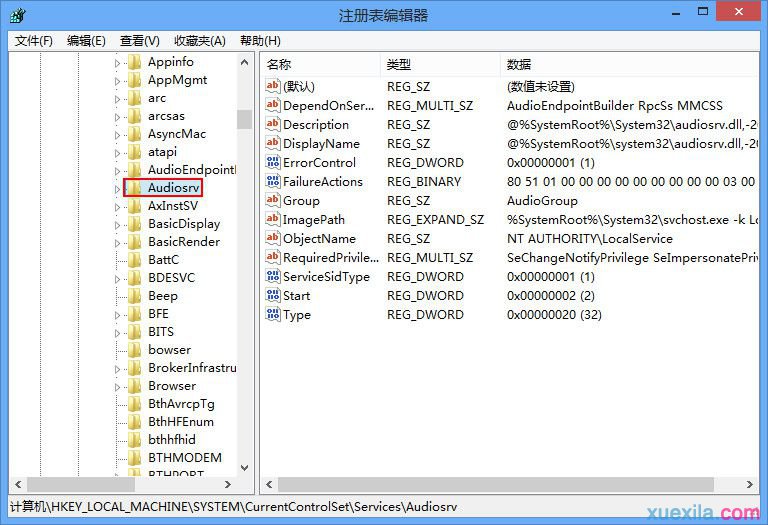This screenshot has width=768, height=525.
Task: Sort by the 类型 column header
Action: click(440, 65)
